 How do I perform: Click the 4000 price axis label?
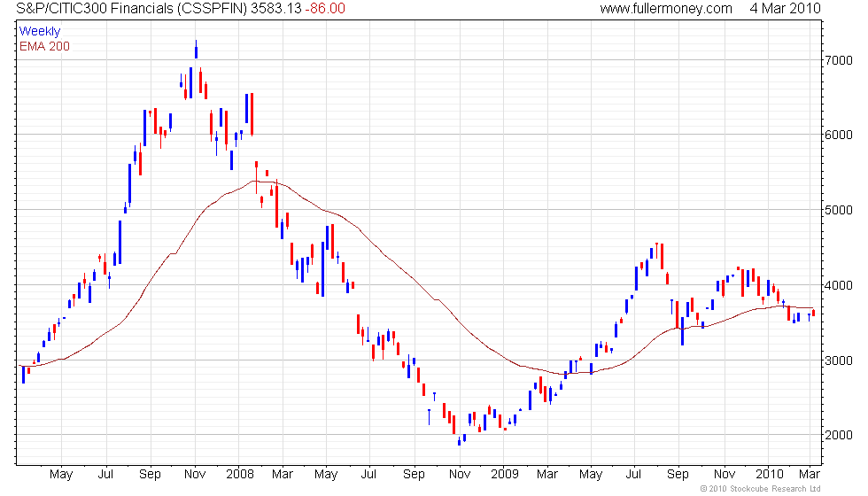pyautogui.click(x=840, y=285)
